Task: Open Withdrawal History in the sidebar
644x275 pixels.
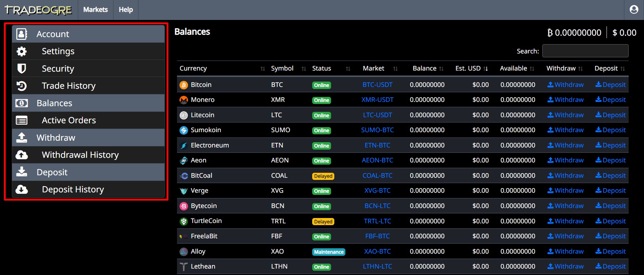Action: 88,155
